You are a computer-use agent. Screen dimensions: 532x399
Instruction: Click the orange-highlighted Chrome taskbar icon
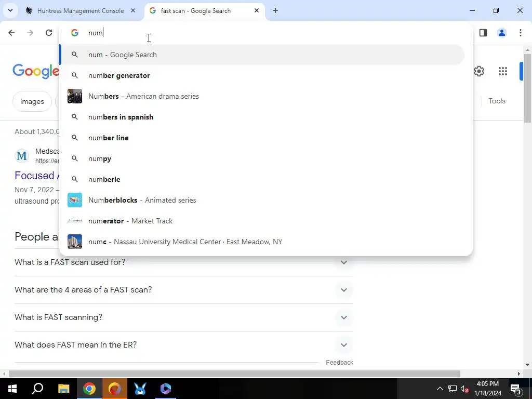(114, 389)
